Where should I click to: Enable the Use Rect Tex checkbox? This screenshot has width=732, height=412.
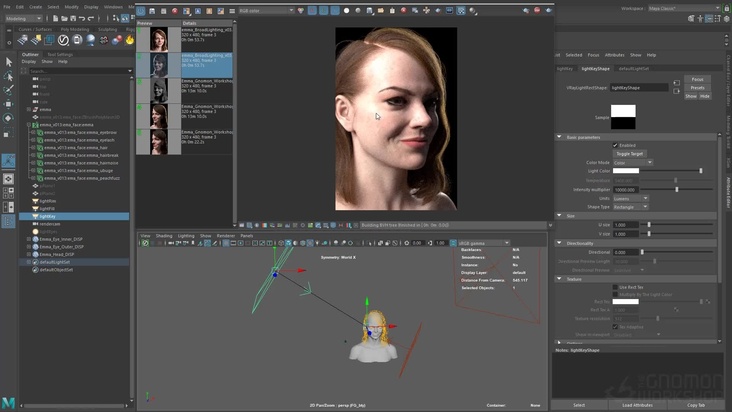[x=615, y=287]
